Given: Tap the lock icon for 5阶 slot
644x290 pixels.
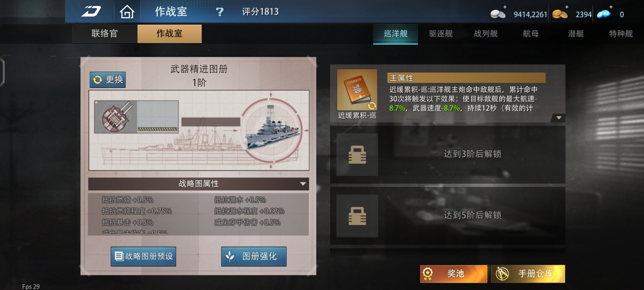Looking at the screenshot, I should coord(357,216).
